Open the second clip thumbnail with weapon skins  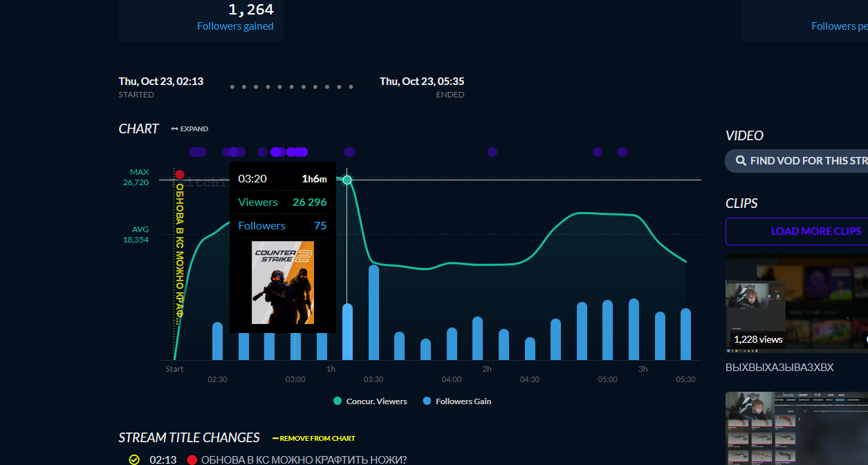tap(797, 428)
